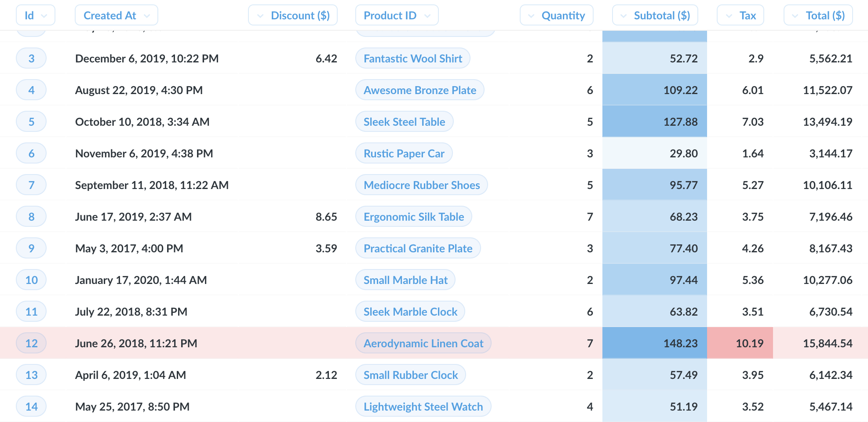The image size is (868, 422).
Task: Open the Id column header dropdown
Action: [x=35, y=15]
